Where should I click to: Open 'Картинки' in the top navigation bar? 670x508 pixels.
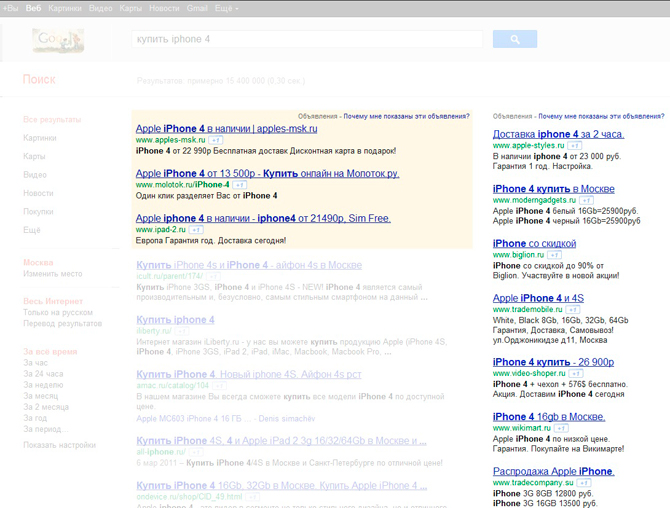[x=65, y=8]
